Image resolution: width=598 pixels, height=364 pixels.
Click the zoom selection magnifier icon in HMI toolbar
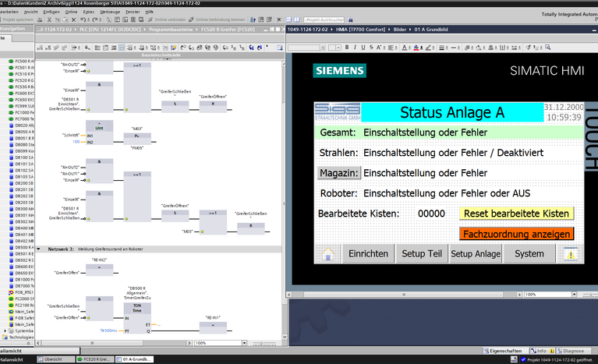(547, 48)
